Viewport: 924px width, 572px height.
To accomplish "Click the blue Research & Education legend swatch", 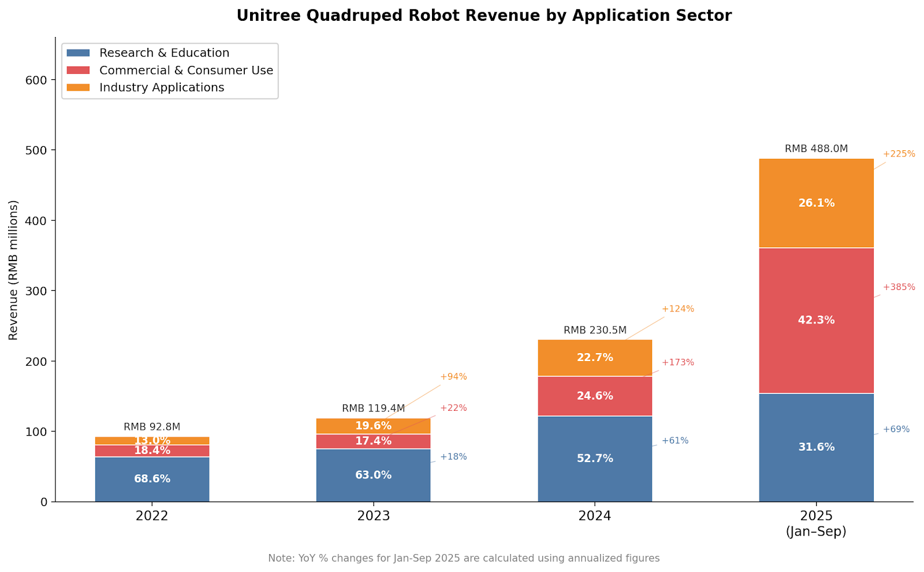I will (x=79, y=53).
